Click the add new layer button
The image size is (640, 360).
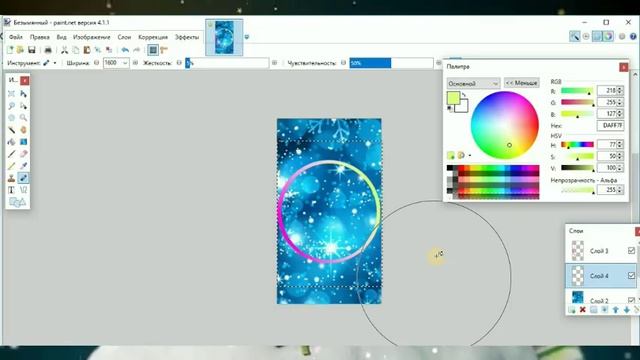pos(572,310)
